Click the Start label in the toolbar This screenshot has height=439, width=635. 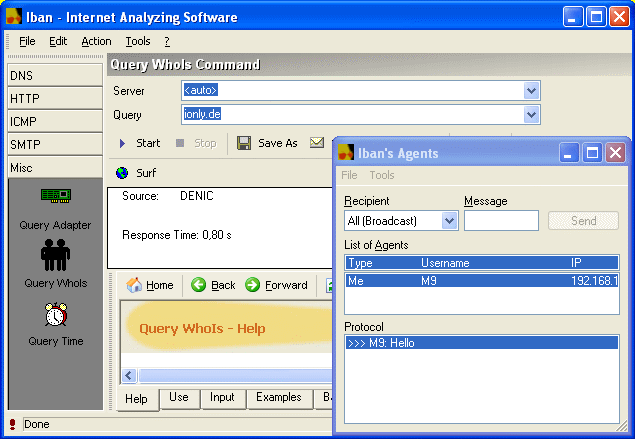pyautogui.click(x=148, y=143)
